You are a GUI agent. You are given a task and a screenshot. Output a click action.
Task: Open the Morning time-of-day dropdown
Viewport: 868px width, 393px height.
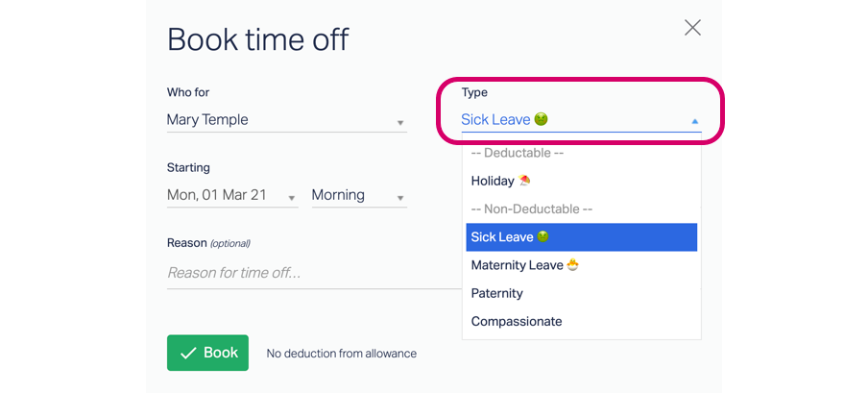pos(359,195)
